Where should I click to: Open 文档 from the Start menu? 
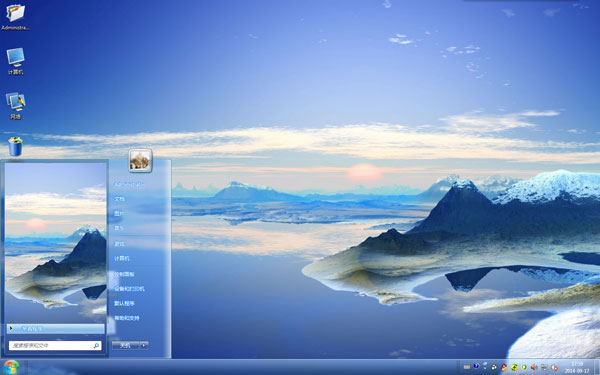pyautogui.click(x=119, y=199)
